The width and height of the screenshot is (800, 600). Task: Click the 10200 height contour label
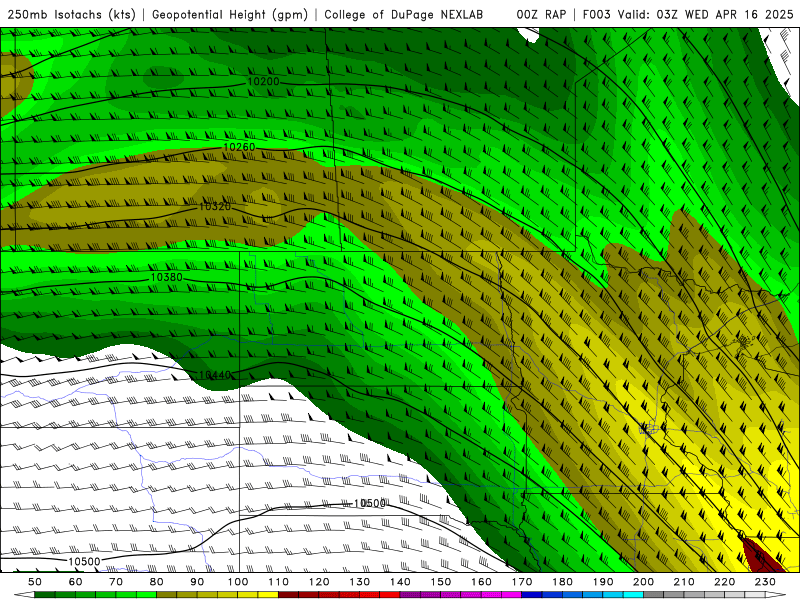[263, 82]
